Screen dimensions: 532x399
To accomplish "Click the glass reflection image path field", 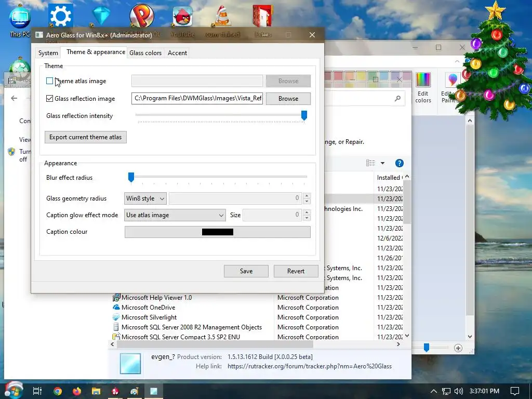I will [197, 98].
